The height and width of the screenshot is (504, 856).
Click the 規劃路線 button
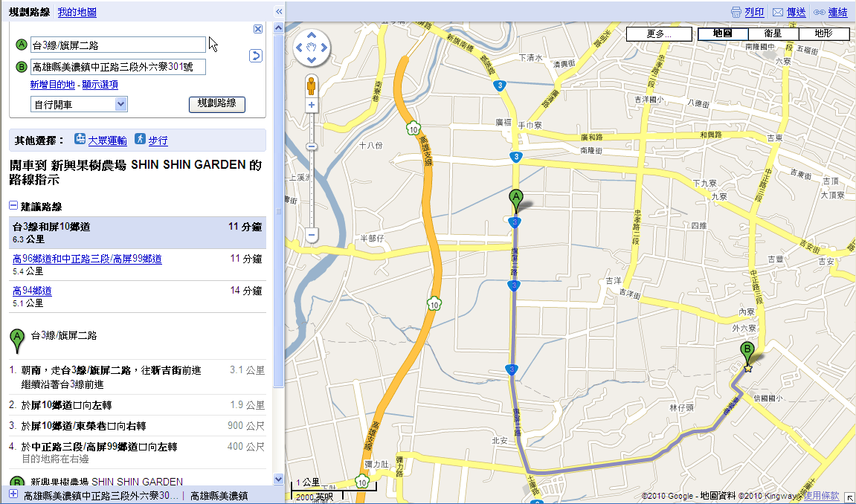tap(216, 103)
